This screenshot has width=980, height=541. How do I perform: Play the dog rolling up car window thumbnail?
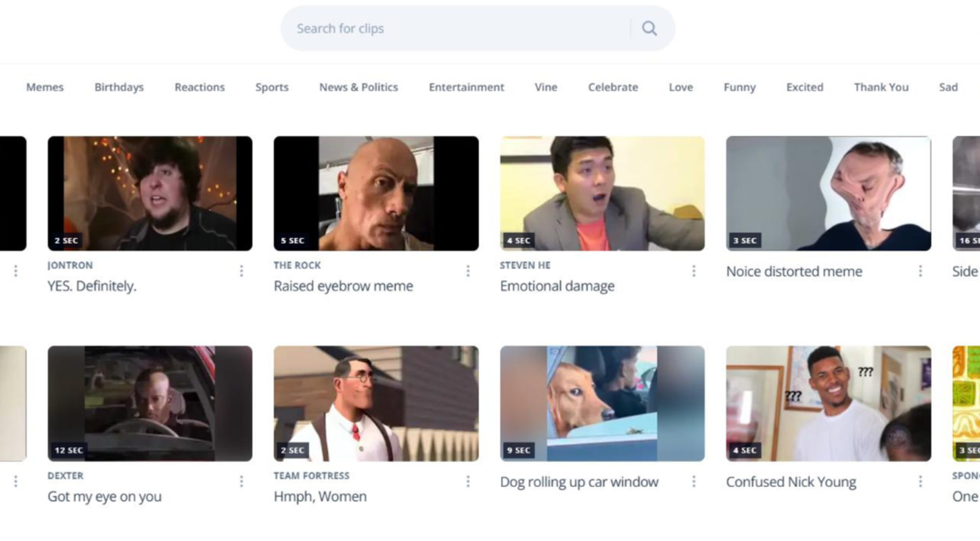tap(602, 404)
